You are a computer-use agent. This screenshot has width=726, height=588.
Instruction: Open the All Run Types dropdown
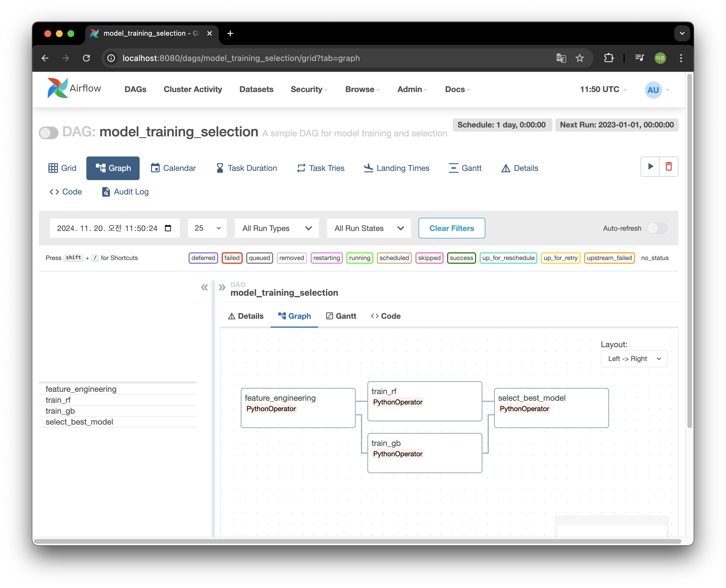click(277, 228)
